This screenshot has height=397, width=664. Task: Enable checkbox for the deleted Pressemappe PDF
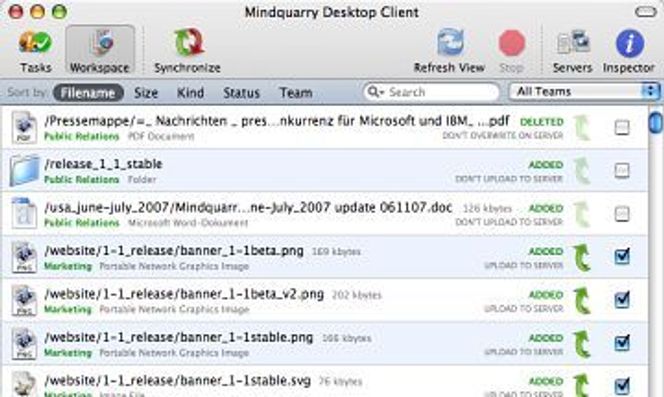point(622,127)
